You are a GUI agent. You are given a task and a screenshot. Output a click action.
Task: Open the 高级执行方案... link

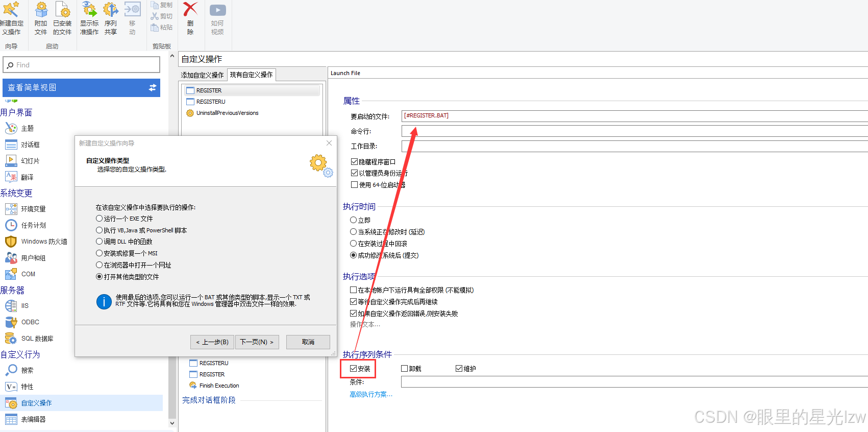(x=371, y=394)
